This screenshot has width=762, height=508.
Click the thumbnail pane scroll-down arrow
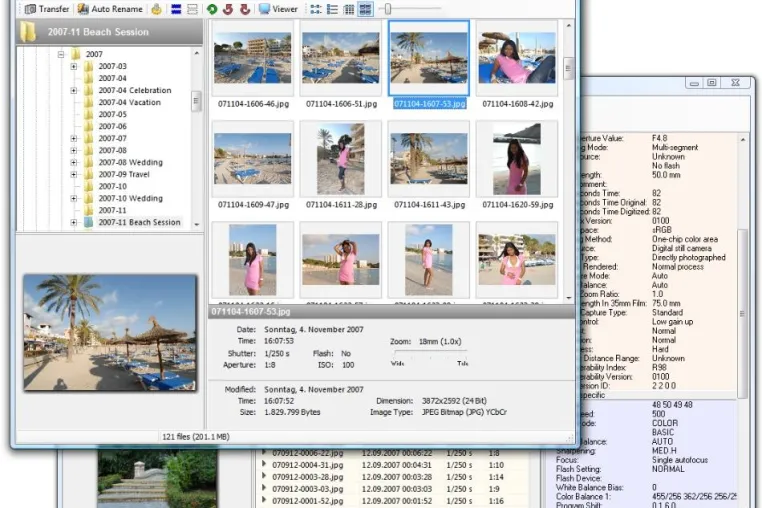[x=569, y=298]
